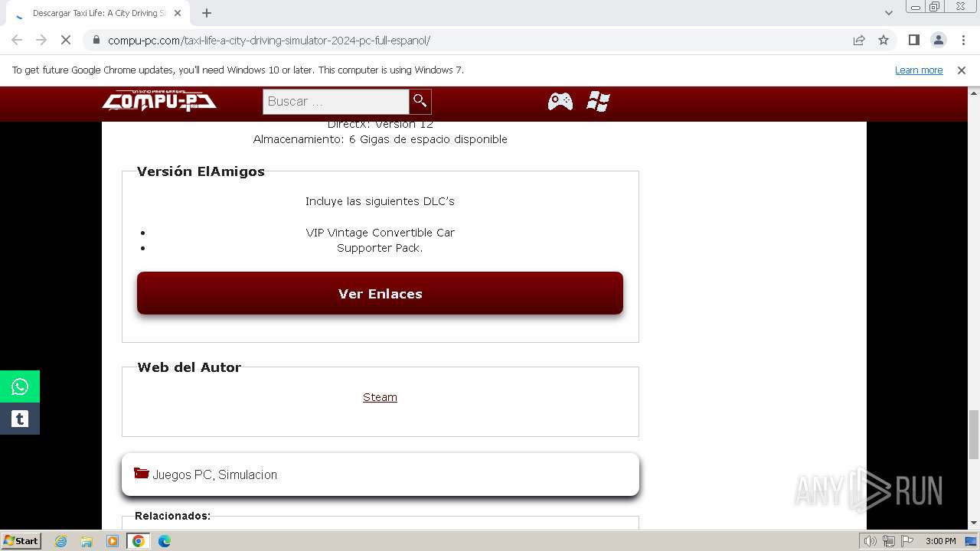Image resolution: width=980 pixels, height=551 pixels.
Task: Click the Supporter Pack list item
Action: click(x=380, y=248)
